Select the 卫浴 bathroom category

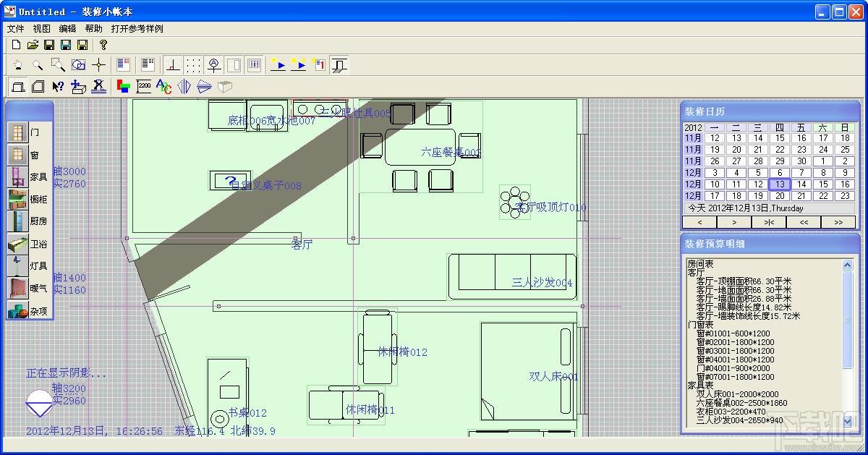30,244
